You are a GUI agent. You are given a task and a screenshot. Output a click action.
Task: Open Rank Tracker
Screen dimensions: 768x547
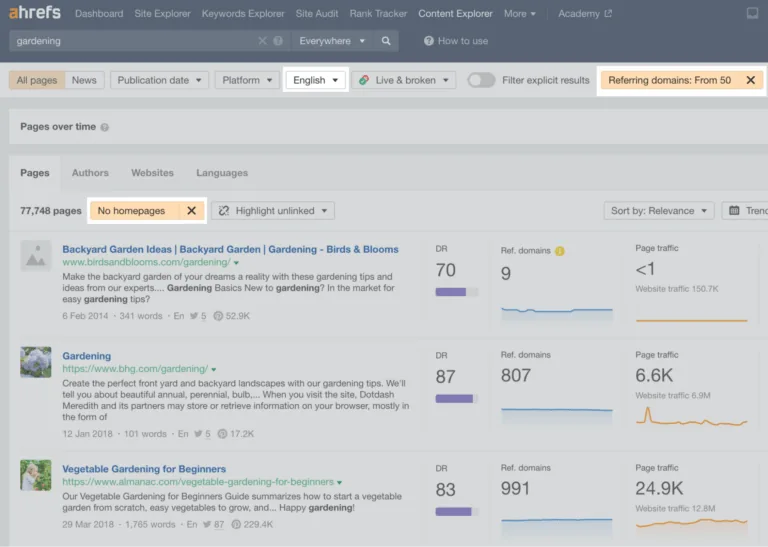[x=378, y=14]
